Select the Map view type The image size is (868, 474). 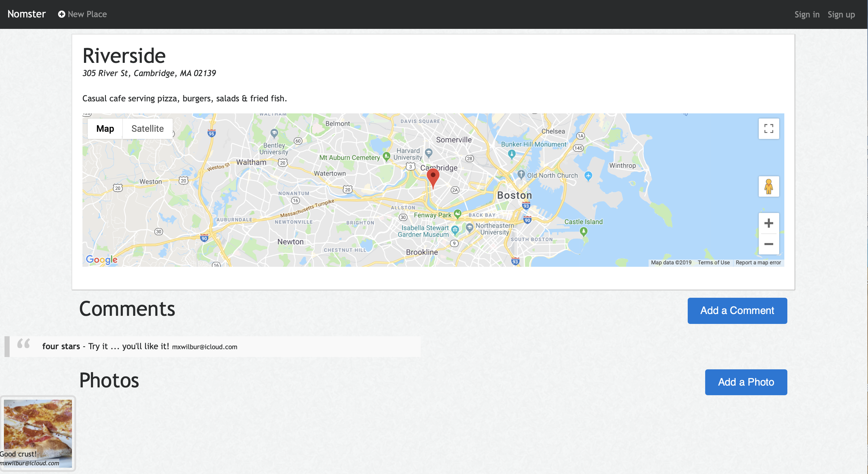105,129
